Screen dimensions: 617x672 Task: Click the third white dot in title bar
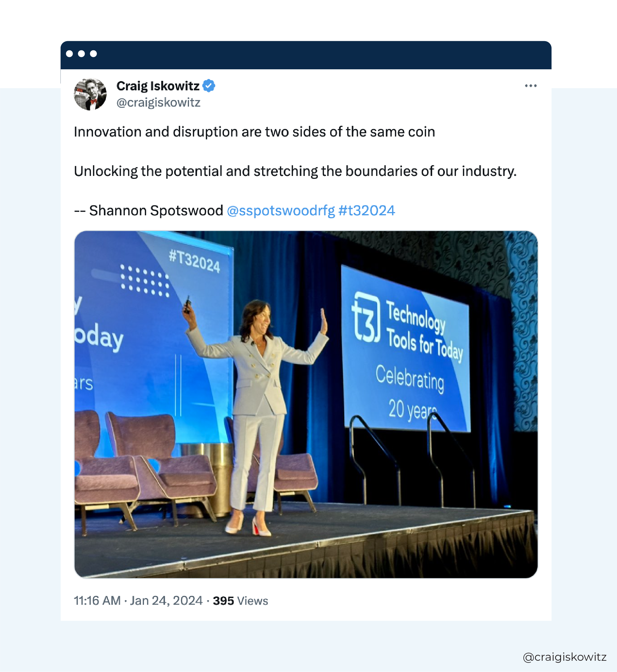[94, 54]
